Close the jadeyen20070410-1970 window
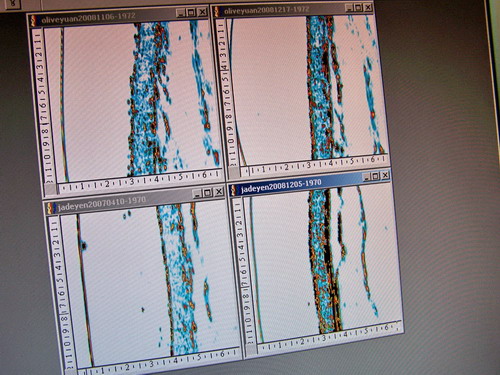500x375 pixels. pyautogui.click(x=219, y=192)
